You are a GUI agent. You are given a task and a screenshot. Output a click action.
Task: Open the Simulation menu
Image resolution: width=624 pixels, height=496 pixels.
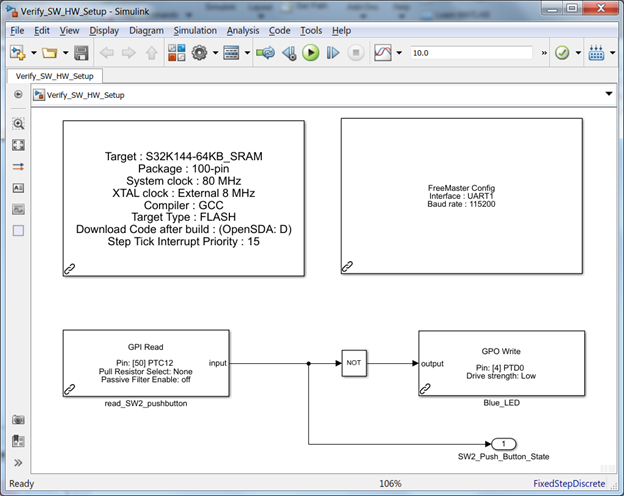195,31
